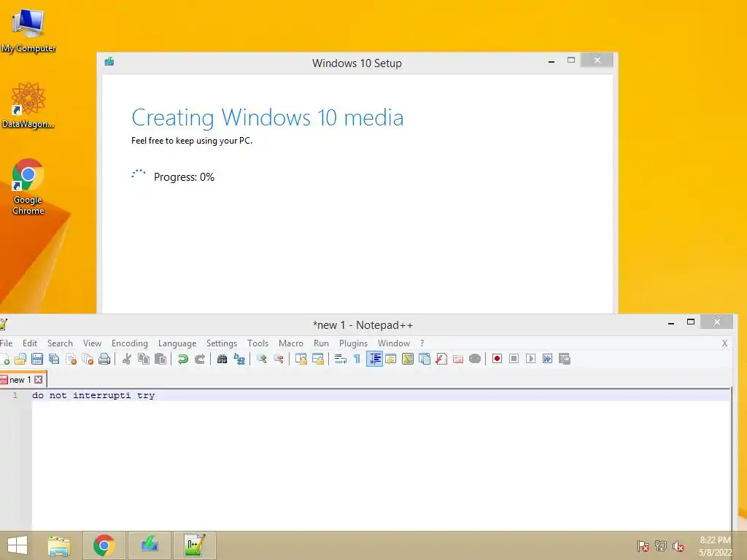Select the DataWagon desktop shortcut
Image resolution: width=747 pixels, height=560 pixels.
click(28, 105)
